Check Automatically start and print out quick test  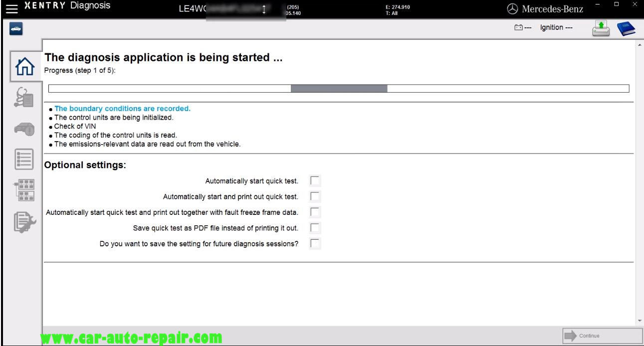[315, 196]
